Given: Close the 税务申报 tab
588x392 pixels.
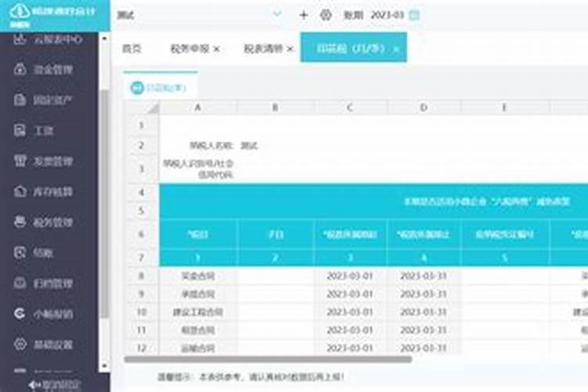Looking at the screenshot, I should click(216, 49).
